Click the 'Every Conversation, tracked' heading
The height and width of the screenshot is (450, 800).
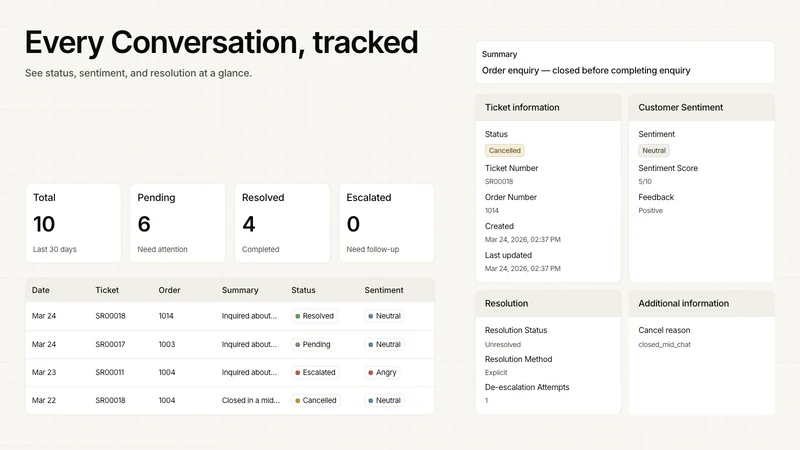221,42
